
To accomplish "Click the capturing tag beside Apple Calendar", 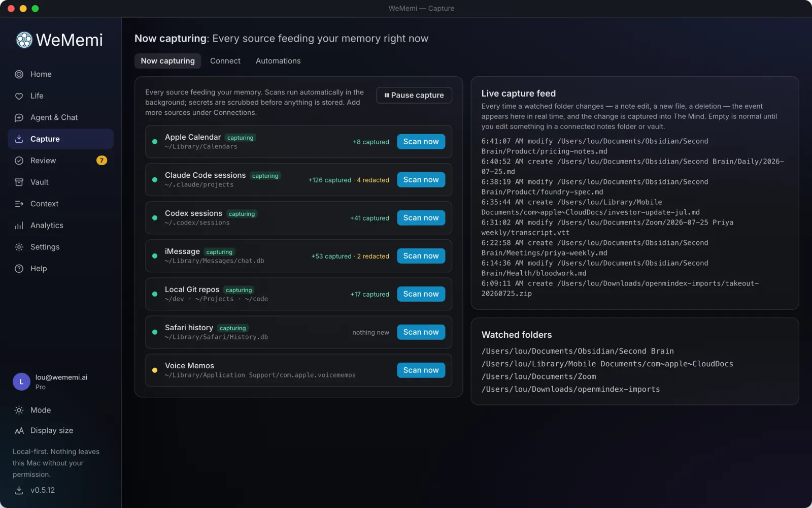I will click(x=240, y=138).
